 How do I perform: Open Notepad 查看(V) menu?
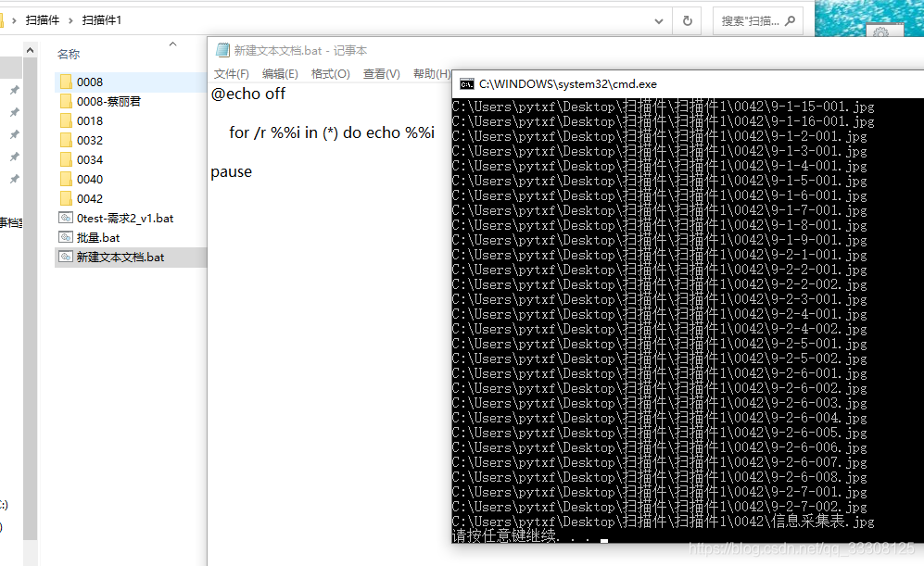point(381,73)
